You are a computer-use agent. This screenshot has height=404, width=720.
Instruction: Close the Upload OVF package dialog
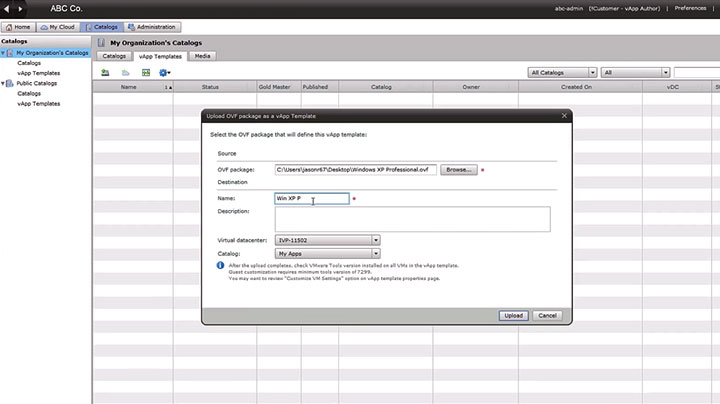(x=564, y=116)
